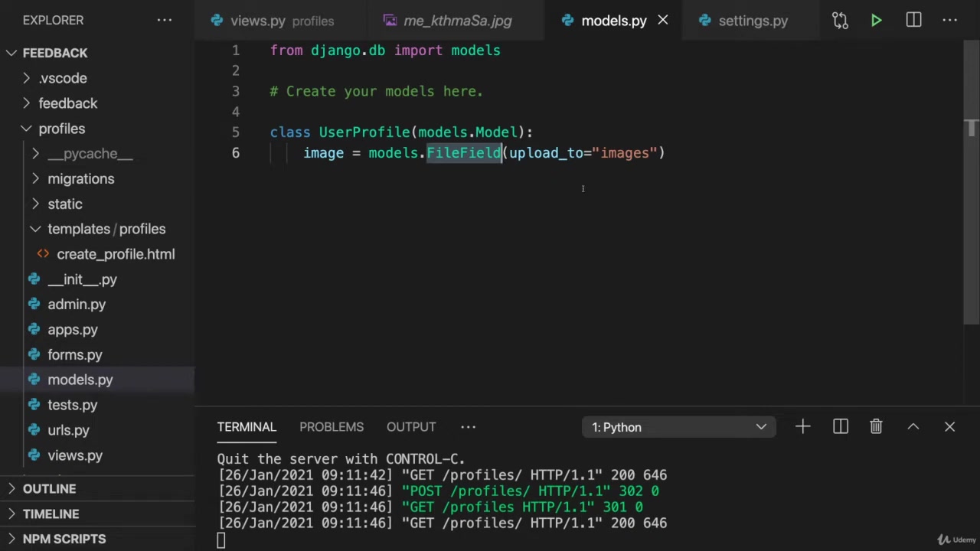The width and height of the screenshot is (980, 551).
Task: Open forms.py in the explorer
Action: 74,354
